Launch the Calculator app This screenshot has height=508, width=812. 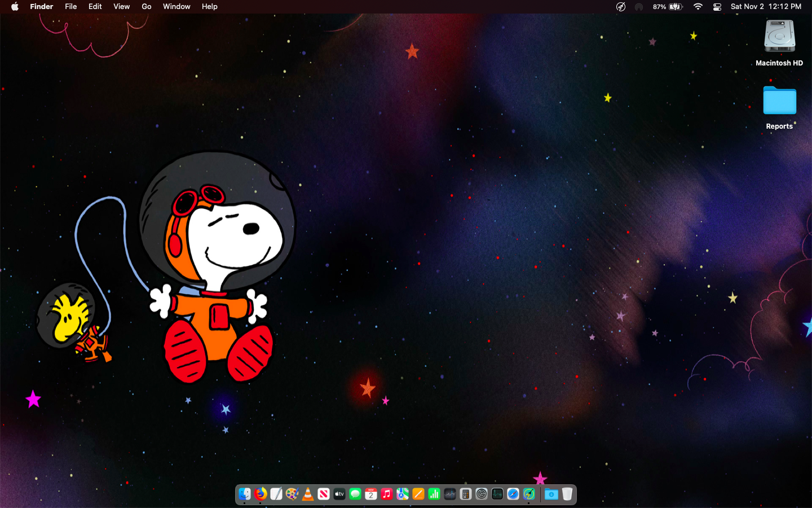466,494
